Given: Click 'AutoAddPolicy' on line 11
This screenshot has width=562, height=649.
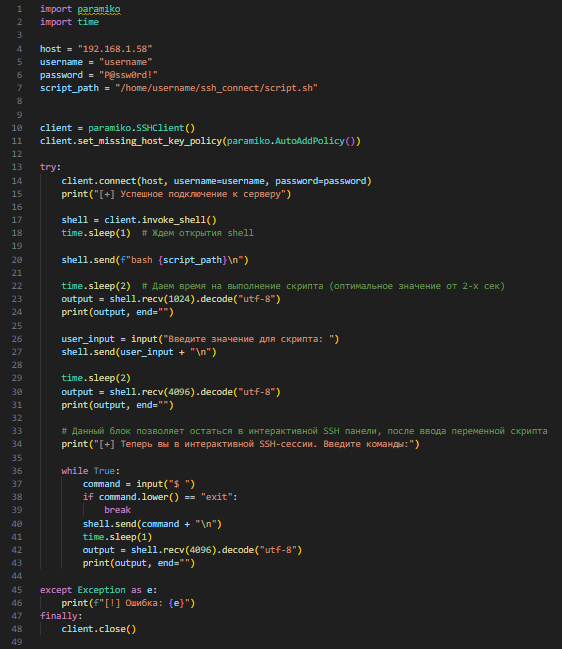Looking at the screenshot, I should [x=310, y=141].
